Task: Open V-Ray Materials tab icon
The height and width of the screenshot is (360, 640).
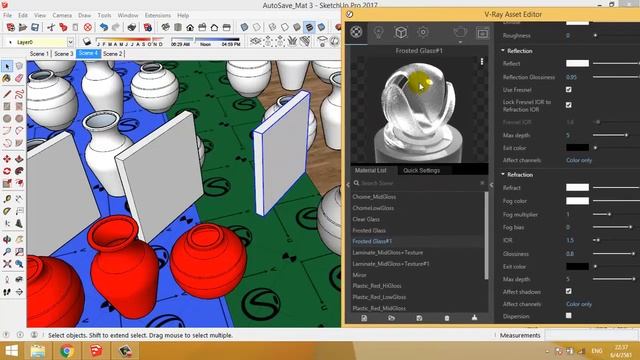Action: (x=356, y=32)
